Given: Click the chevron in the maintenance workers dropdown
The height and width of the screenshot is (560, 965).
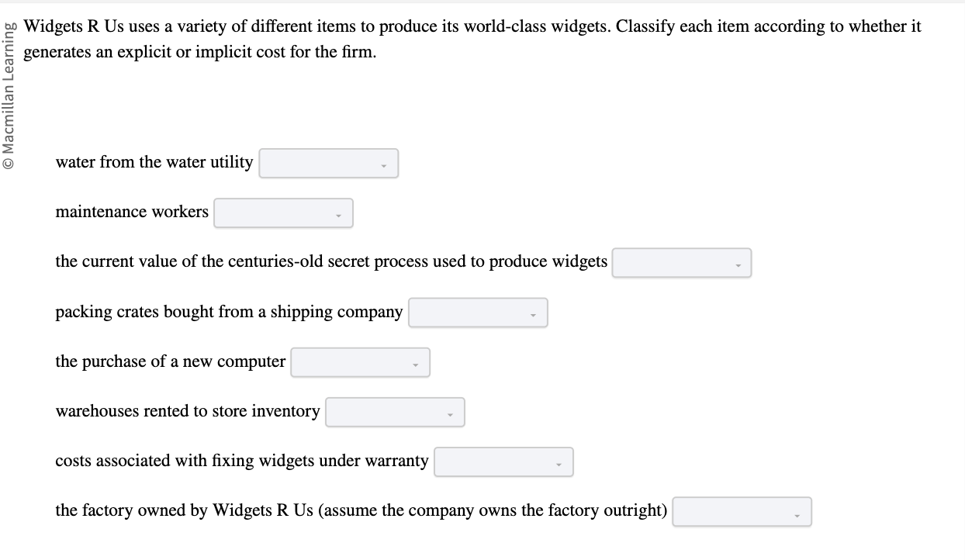Looking at the screenshot, I should click(x=338, y=215).
